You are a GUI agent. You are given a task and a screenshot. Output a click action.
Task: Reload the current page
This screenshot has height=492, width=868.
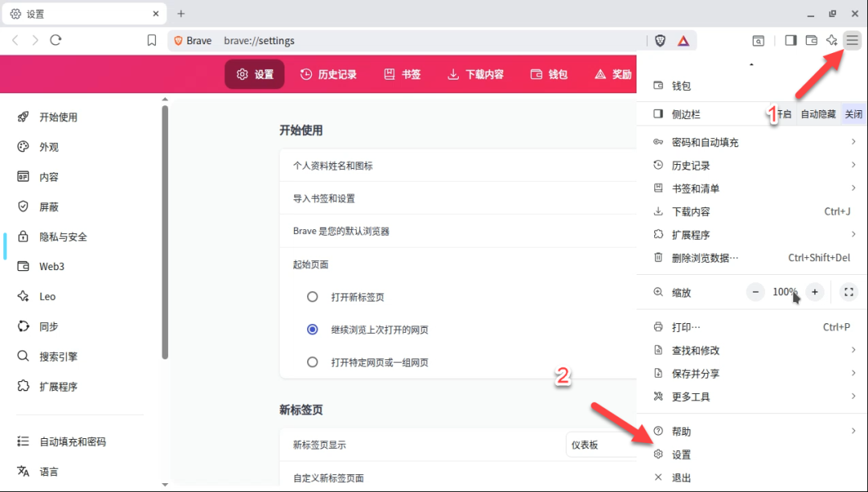click(55, 40)
